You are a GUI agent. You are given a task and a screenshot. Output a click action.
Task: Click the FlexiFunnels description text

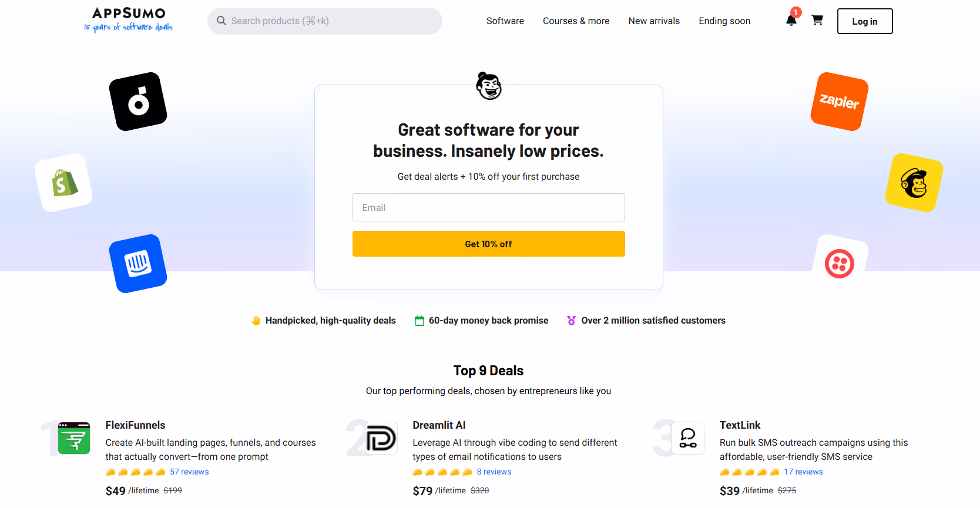point(211,450)
